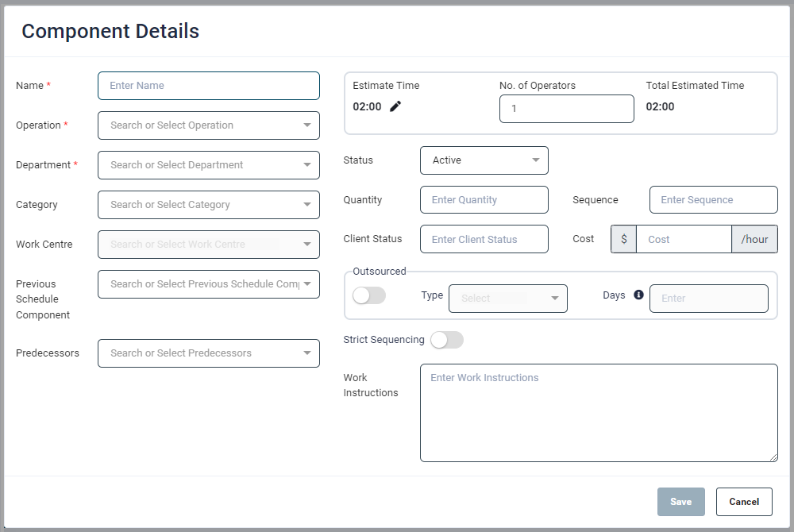Click the dollar sign Cost prefix
The image size is (794, 532).
tap(623, 239)
